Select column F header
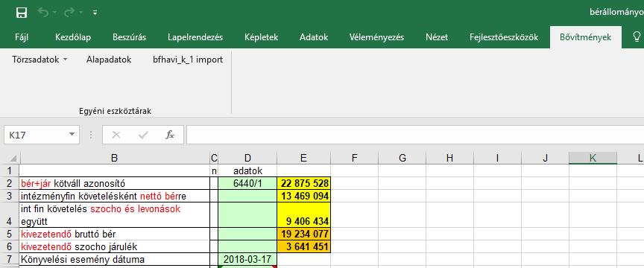Viewport: 644px width, 268px height. [x=355, y=158]
